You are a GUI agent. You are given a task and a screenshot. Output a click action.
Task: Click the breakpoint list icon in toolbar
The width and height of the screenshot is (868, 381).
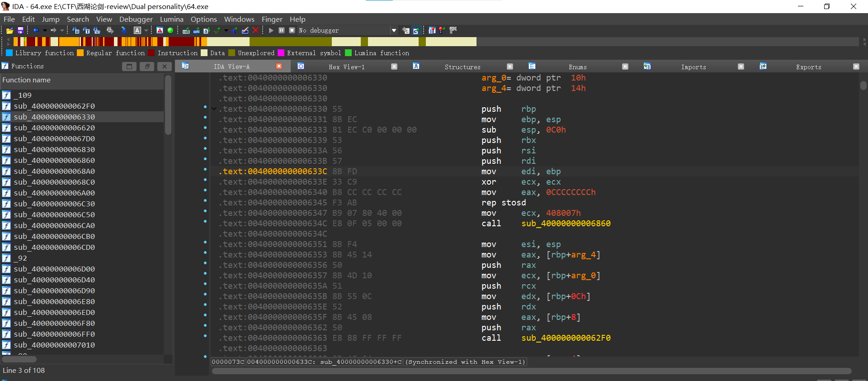432,30
